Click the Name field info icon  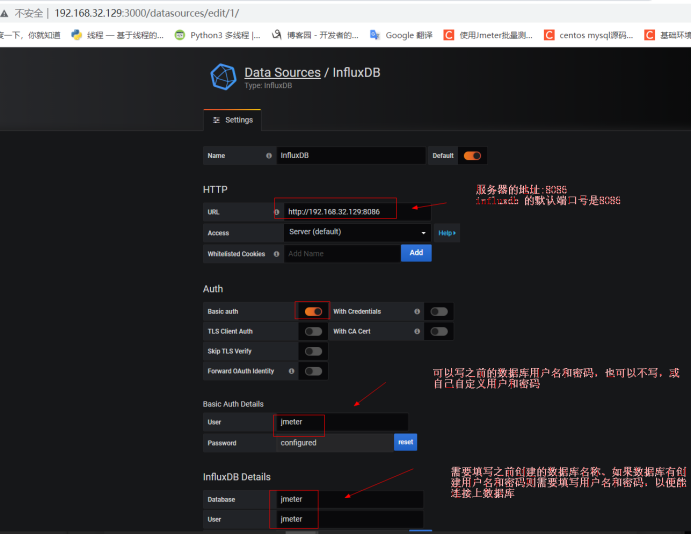tap(269, 156)
